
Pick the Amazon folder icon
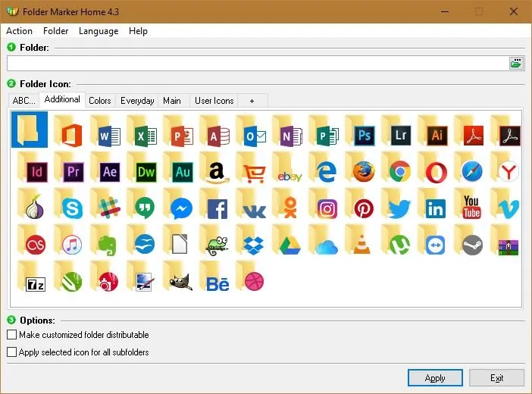[217, 170]
